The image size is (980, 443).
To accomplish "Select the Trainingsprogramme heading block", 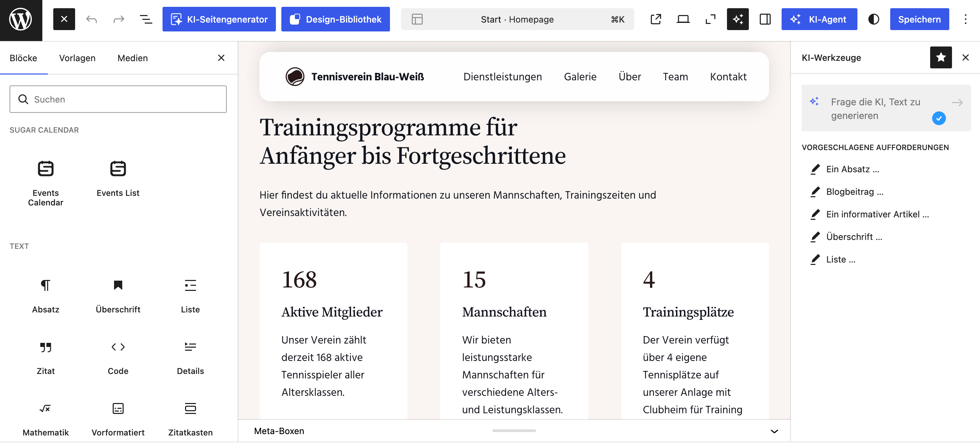I will pos(413,141).
